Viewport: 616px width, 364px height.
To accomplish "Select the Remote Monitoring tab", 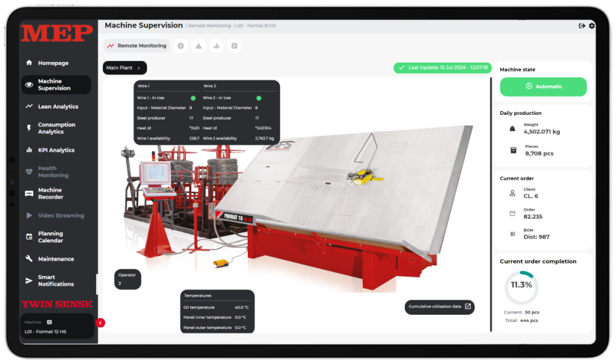I will coord(137,46).
